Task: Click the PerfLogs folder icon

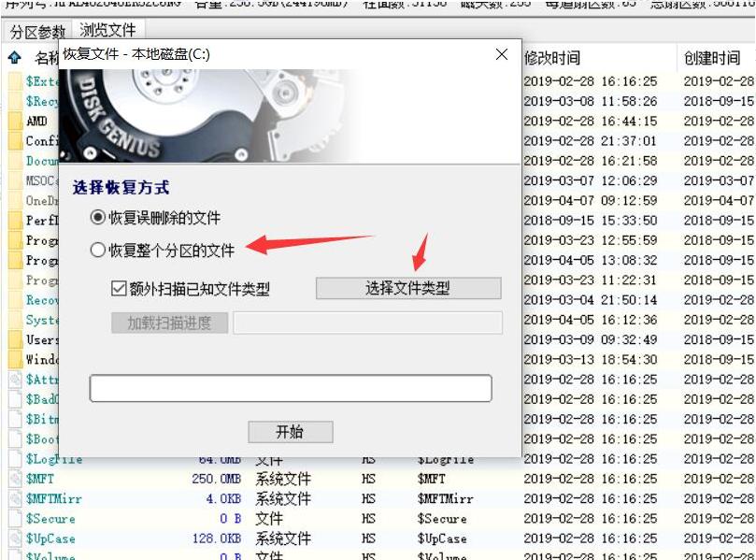Action: (16, 221)
